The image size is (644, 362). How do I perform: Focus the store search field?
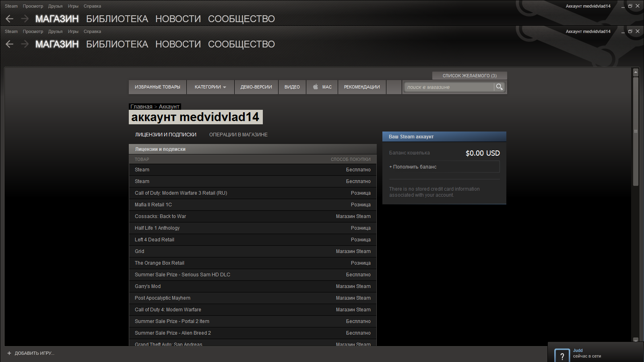coord(449,87)
